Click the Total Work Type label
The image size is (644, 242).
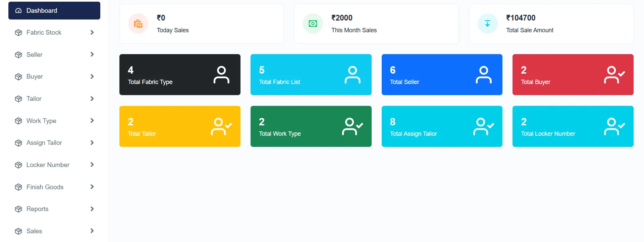pyautogui.click(x=280, y=134)
